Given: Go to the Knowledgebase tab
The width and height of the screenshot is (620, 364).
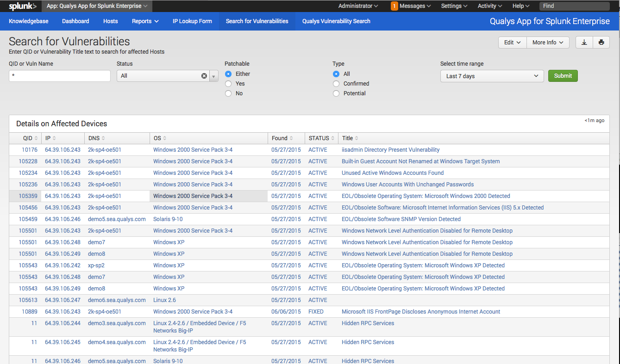Looking at the screenshot, I should (29, 21).
